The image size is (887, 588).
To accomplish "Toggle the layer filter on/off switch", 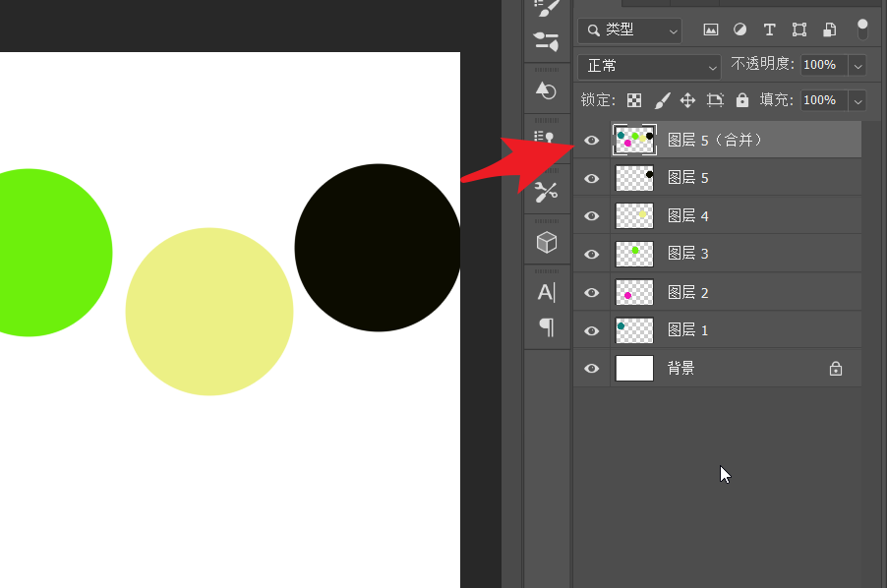I will tap(862, 29).
